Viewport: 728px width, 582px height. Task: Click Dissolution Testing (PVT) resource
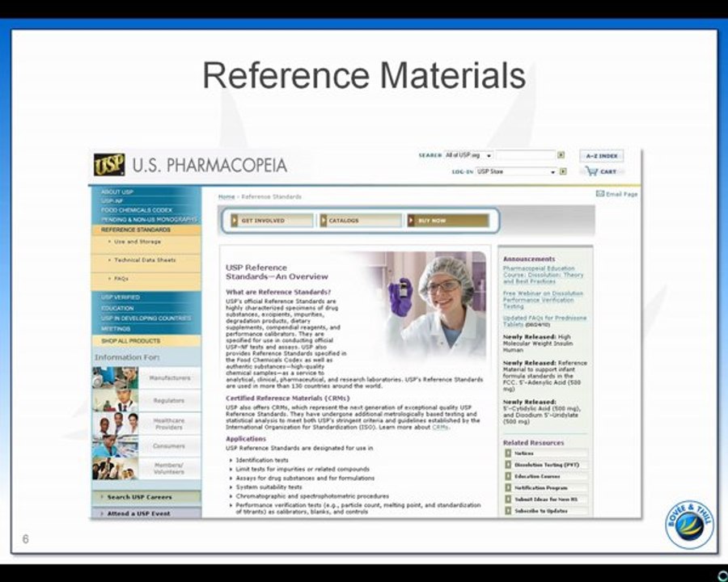(x=547, y=465)
